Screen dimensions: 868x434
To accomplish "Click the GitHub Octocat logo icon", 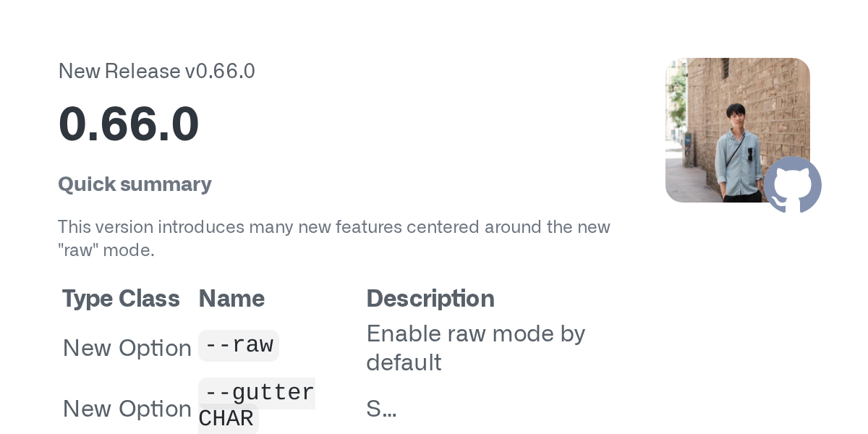I will (x=793, y=185).
